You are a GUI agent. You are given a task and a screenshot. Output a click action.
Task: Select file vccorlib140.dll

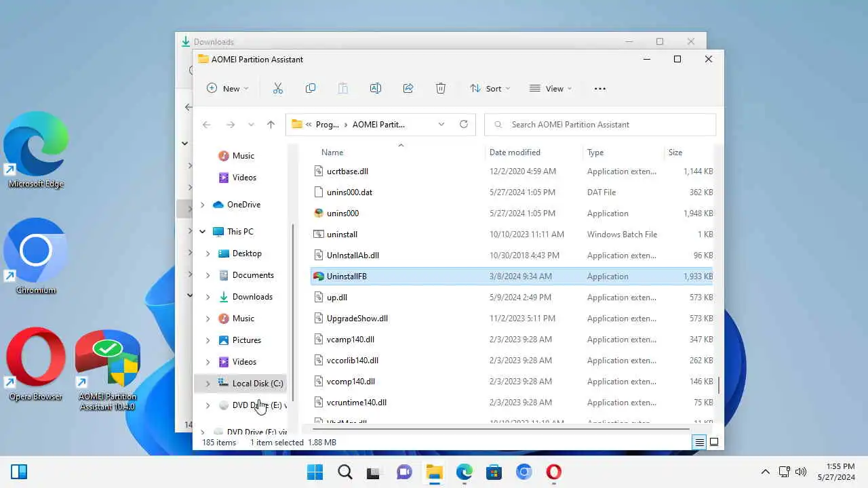[512, 361]
